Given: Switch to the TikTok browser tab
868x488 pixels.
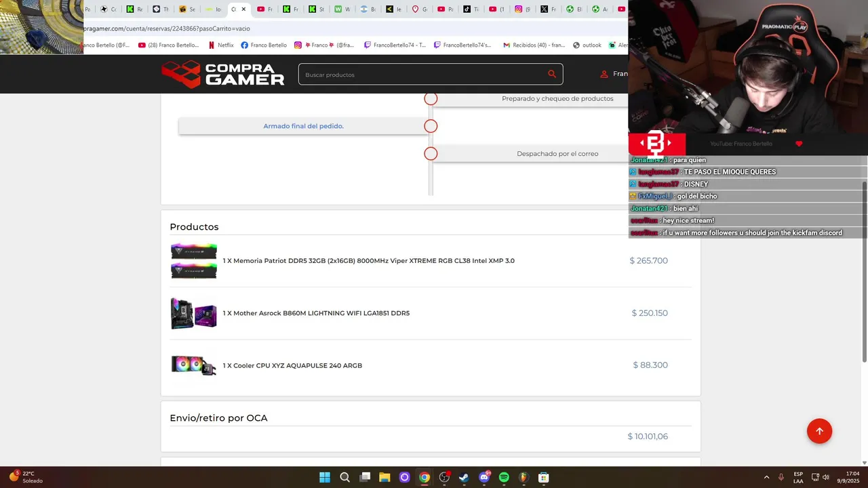Looking at the screenshot, I should [471, 9].
